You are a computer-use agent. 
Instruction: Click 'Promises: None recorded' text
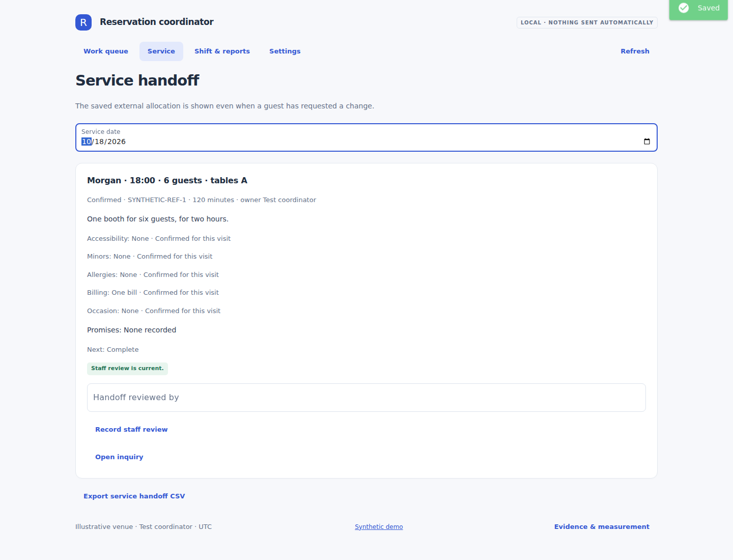131,330
